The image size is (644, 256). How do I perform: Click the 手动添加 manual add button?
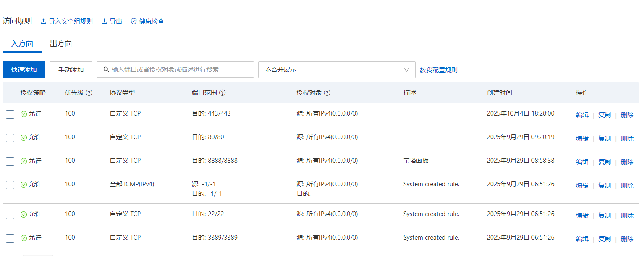pos(71,70)
